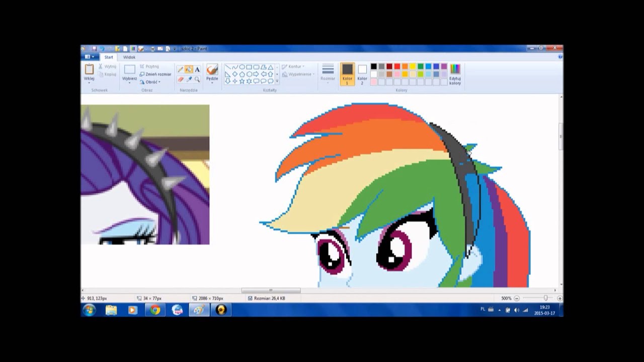Open the Wypełnienie fill dropdown
The height and width of the screenshot is (362, 644).
click(x=298, y=74)
